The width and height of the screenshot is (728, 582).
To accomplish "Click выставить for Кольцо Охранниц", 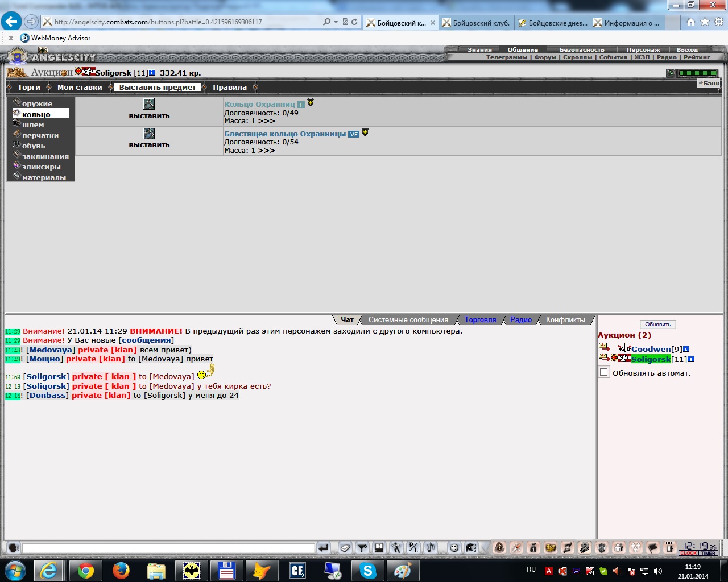I will 149,115.
